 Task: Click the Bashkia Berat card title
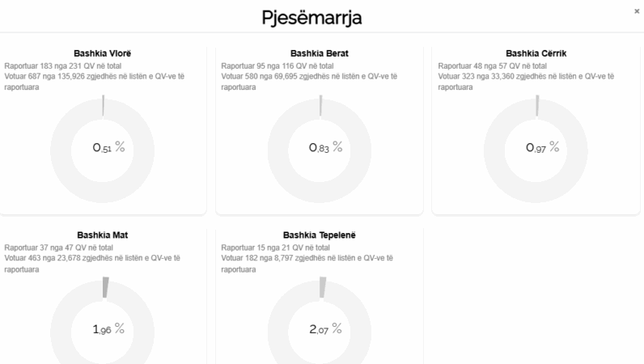(x=320, y=53)
